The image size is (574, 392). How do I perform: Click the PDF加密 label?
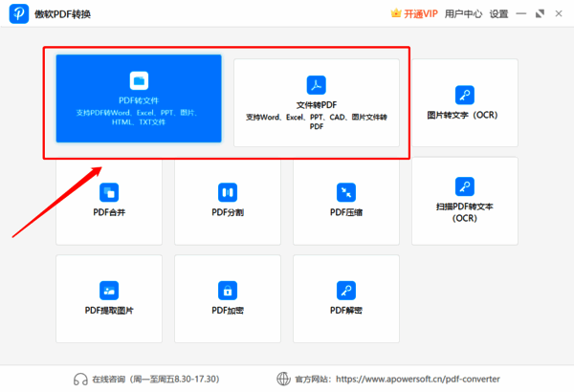(228, 311)
